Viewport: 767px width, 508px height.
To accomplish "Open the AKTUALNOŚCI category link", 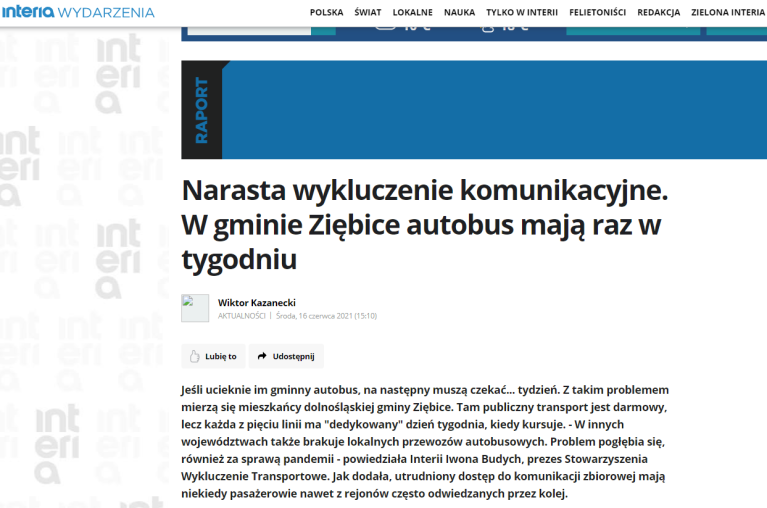I will [242, 316].
